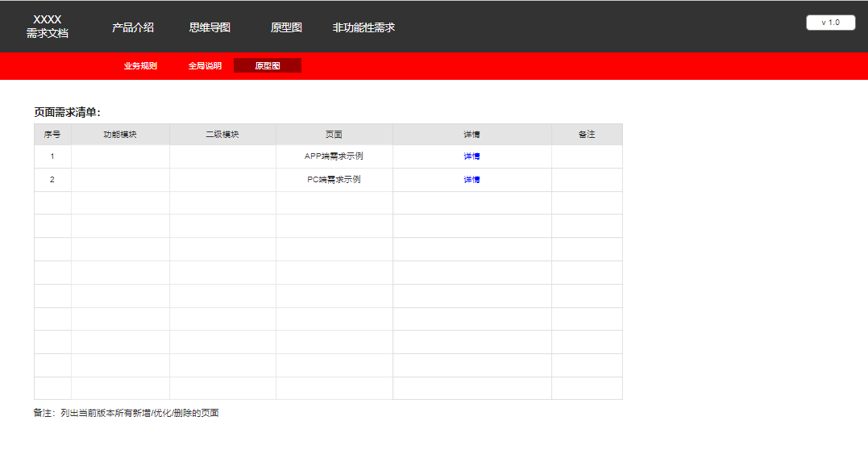The width and height of the screenshot is (868, 454).
Task: Switch to the 全局说明 sub-tab
Action: (205, 66)
